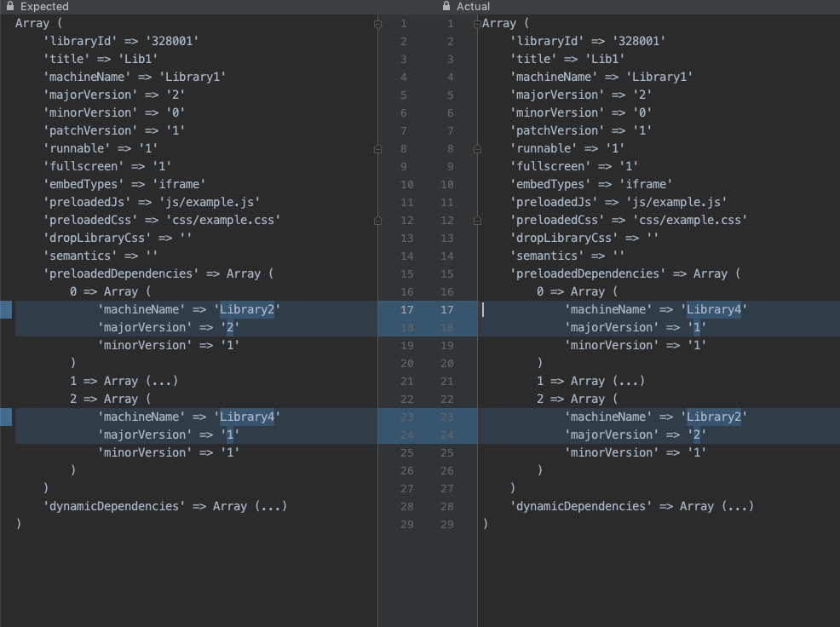The height and width of the screenshot is (627, 840).
Task: Click 'title' => 'Lib1' in Expected pane
Action: click(x=101, y=59)
